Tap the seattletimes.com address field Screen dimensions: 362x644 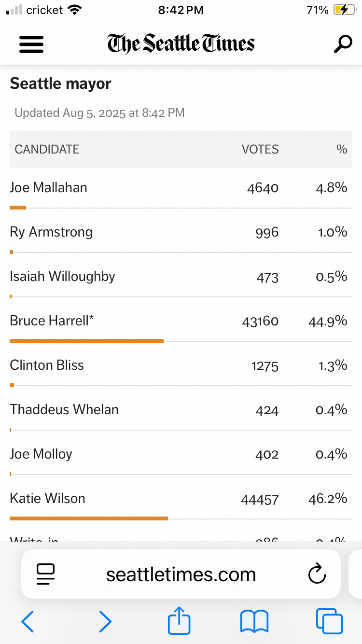pyautogui.click(x=181, y=574)
